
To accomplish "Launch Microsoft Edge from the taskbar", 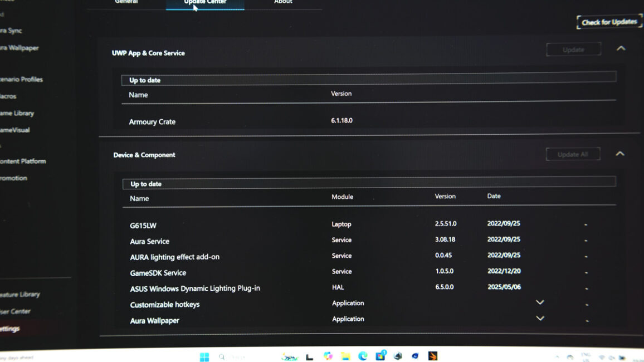I will point(363,356).
